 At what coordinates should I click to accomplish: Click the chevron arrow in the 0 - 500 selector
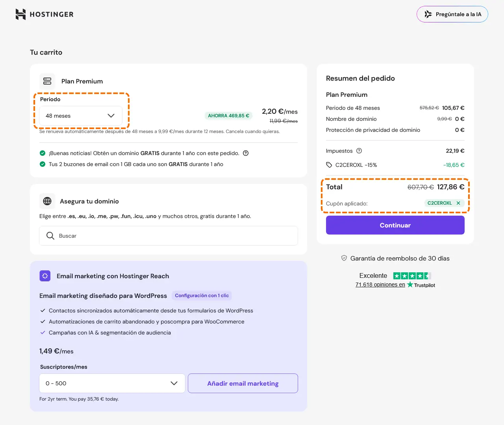(174, 383)
